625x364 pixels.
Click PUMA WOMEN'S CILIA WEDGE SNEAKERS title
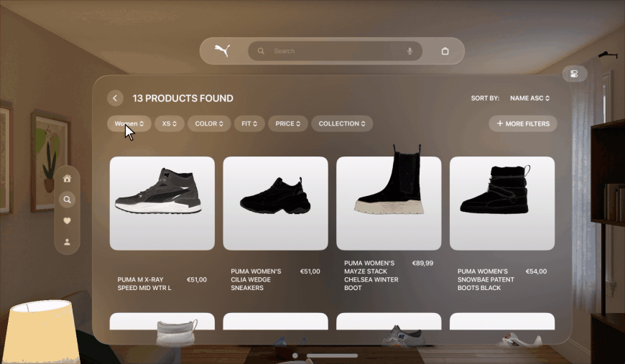point(256,279)
